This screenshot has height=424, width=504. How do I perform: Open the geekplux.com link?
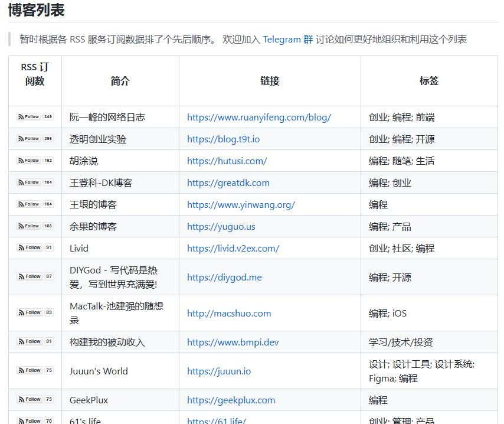tap(231, 400)
